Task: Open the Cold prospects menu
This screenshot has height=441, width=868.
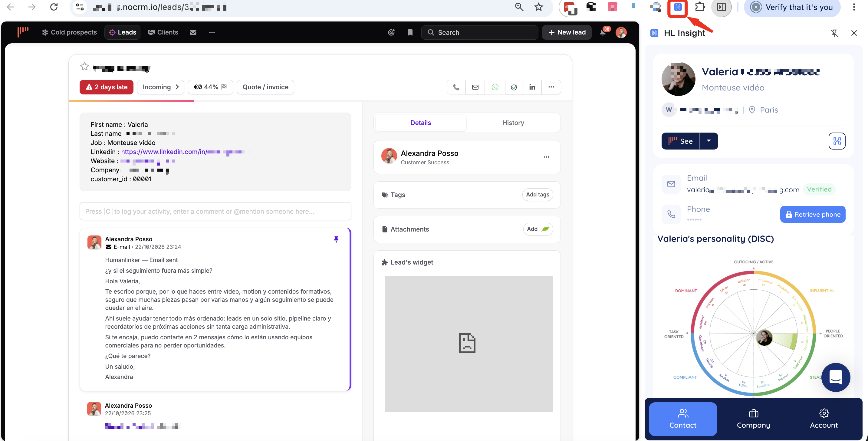Action: click(69, 32)
